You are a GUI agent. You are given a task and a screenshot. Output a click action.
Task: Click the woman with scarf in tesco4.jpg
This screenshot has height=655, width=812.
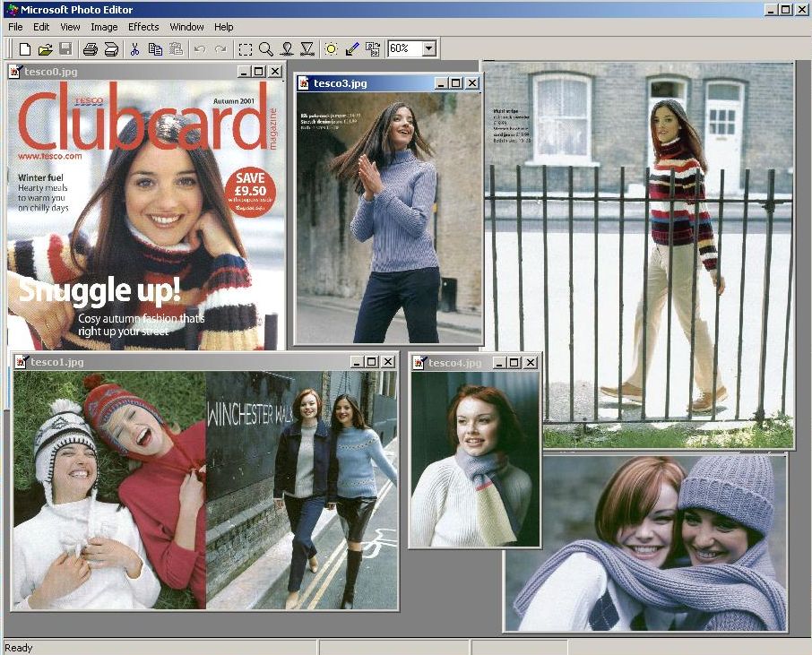tap(475, 459)
